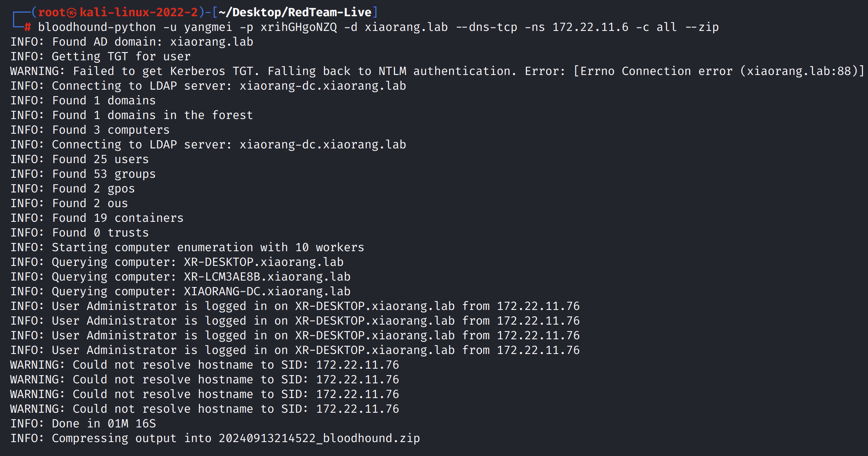This screenshot has width=868, height=456.
Task: Click hostname kali-linux-2022-2 in the prompt
Action: [x=139, y=12]
